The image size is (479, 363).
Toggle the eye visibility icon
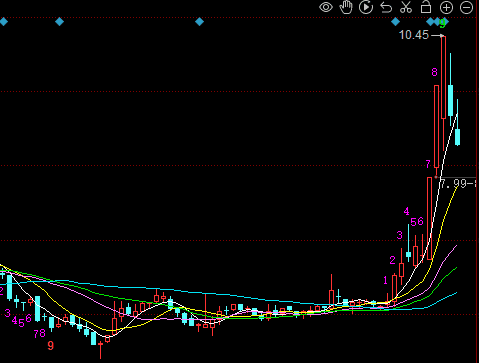pos(326,7)
